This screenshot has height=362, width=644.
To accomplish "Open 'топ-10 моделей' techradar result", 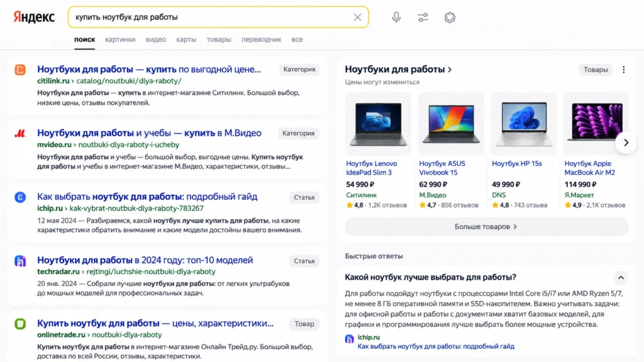I will [145, 260].
